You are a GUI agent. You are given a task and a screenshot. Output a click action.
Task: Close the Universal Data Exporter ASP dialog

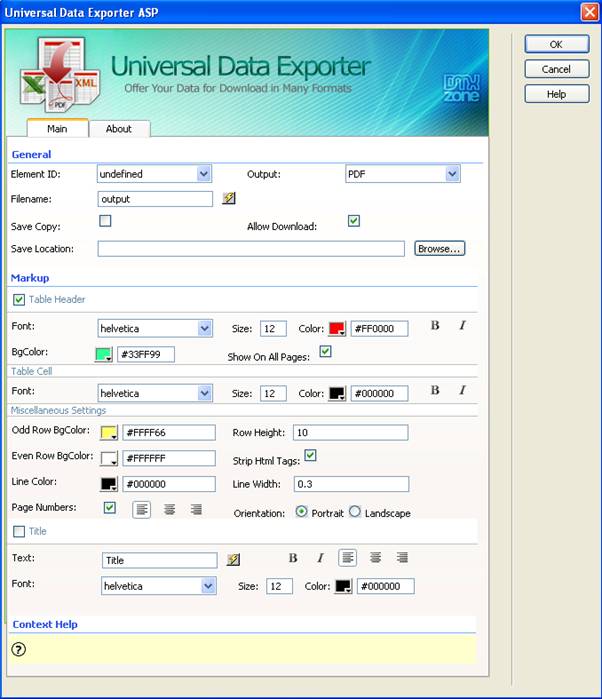pos(590,12)
